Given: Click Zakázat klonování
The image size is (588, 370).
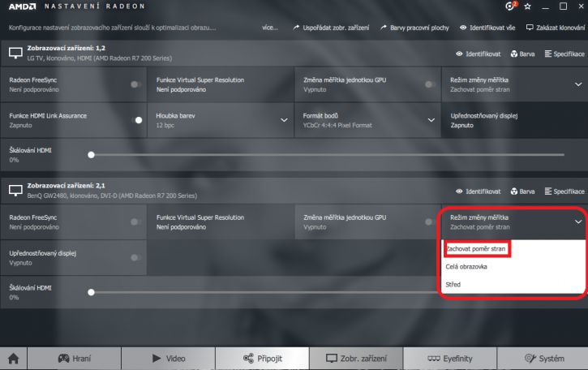Looking at the screenshot, I should click(556, 28).
